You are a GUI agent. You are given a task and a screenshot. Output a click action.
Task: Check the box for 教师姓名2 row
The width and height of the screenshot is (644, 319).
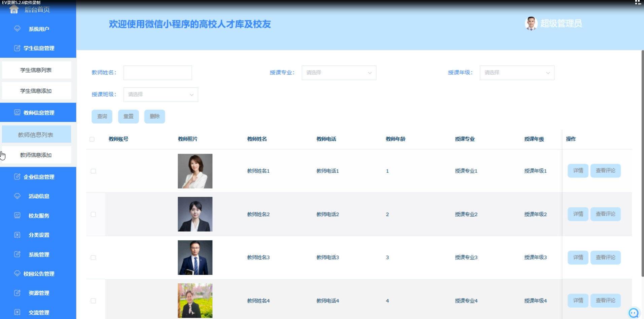tap(93, 214)
